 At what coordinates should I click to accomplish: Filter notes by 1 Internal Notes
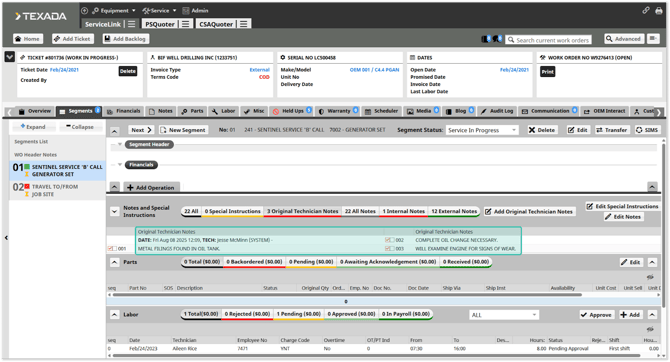click(x=403, y=212)
